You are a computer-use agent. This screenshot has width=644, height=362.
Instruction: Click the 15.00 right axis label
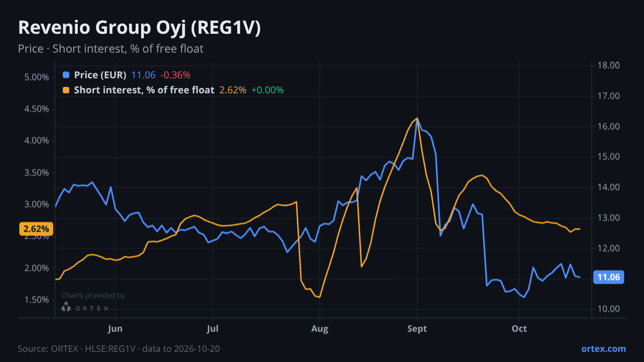[x=609, y=157]
